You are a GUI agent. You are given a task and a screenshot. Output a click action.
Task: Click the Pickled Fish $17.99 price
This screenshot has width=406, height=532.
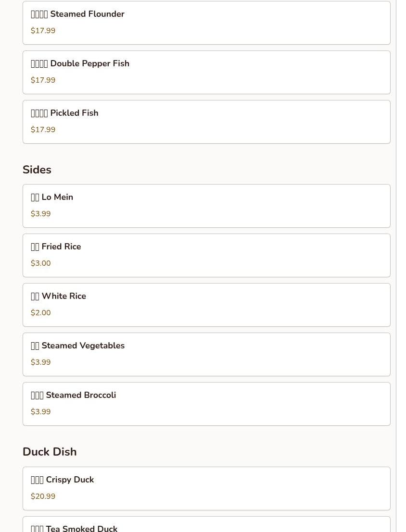coord(43,130)
